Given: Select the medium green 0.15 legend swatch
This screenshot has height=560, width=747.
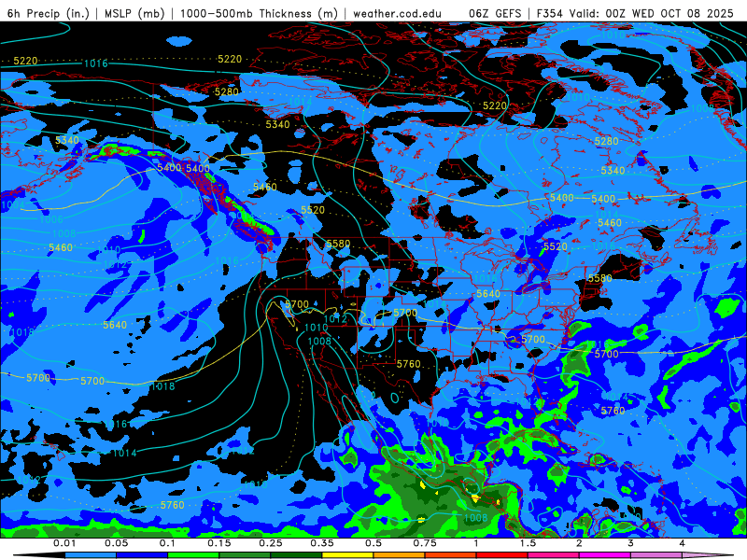Looking at the screenshot, I should click(x=245, y=555).
